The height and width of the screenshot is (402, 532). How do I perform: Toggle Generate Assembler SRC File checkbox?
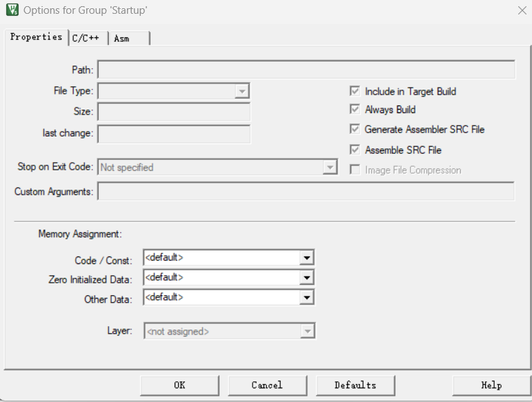pyautogui.click(x=355, y=129)
